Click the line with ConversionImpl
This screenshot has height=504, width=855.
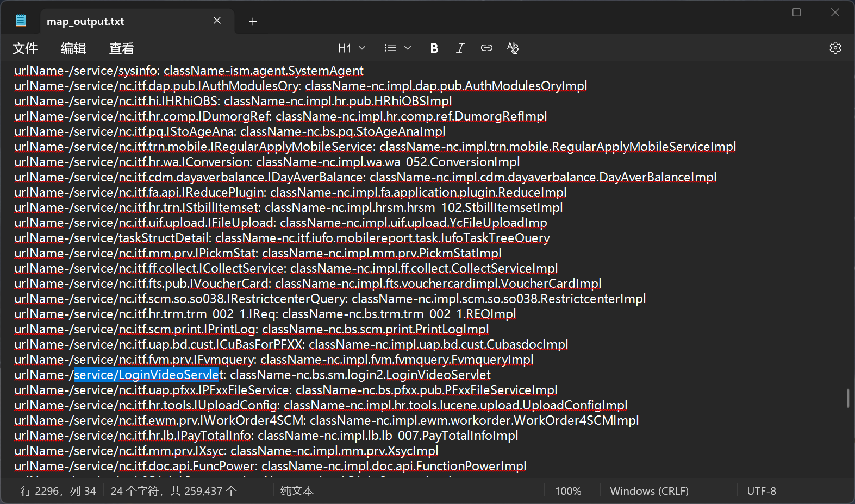tap(267, 162)
